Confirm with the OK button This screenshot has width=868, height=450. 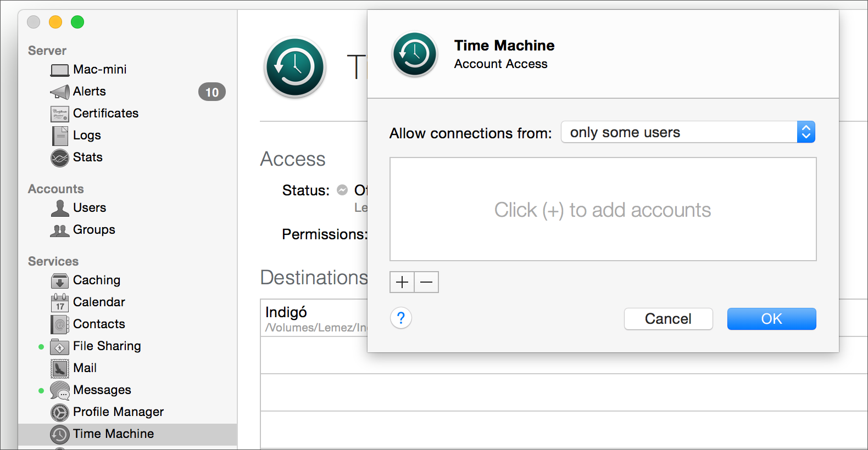pyautogui.click(x=771, y=319)
